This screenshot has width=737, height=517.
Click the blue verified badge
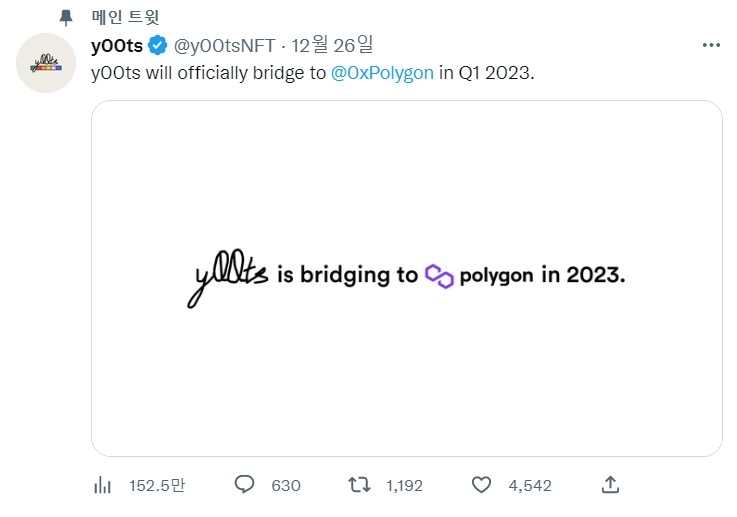click(x=157, y=46)
